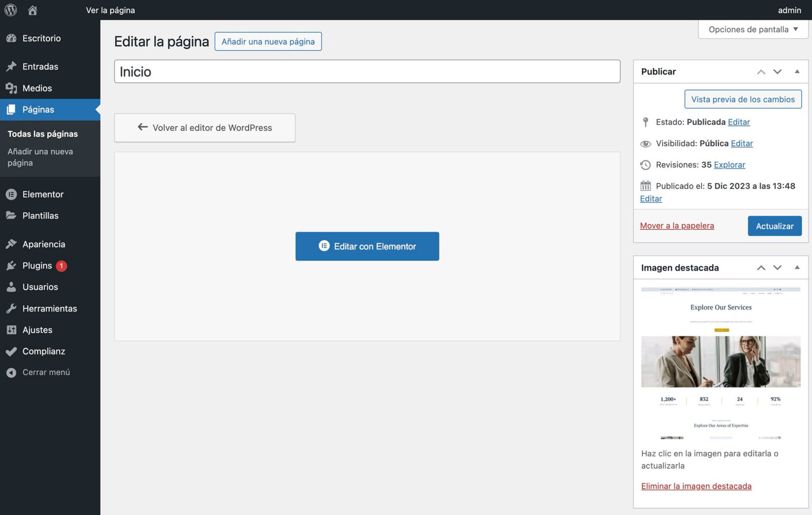The image size is (812, 515).
Task: Collapse the Imagen destacada panel
Action: pyautogui.click(x=797, y=268)
